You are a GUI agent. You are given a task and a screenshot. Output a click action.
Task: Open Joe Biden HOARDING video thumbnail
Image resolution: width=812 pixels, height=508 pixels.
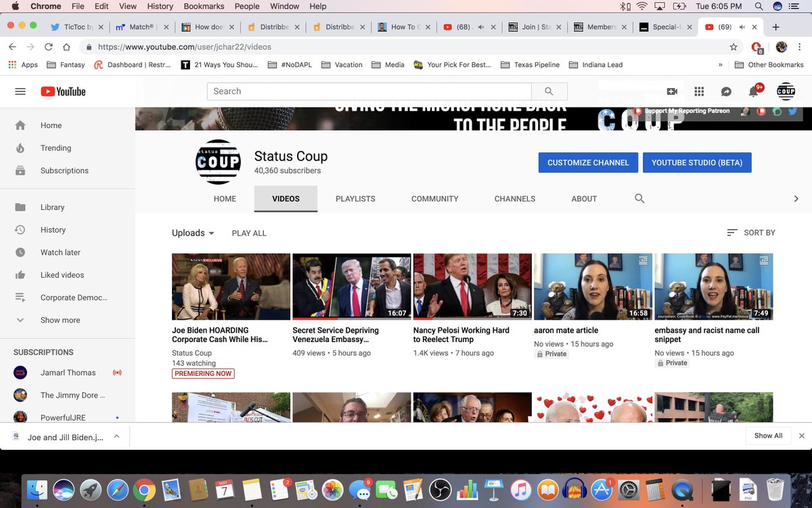pos(231,287)
